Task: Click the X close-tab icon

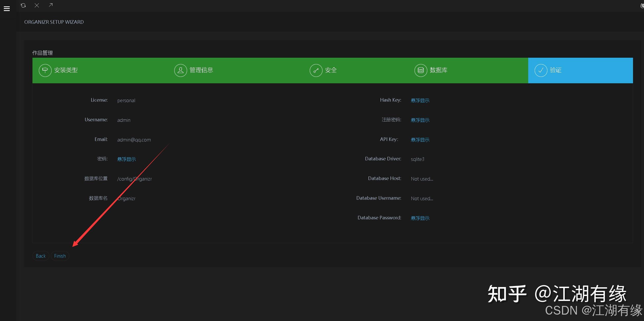Action: pyautogui.click(x=37, y=5)
